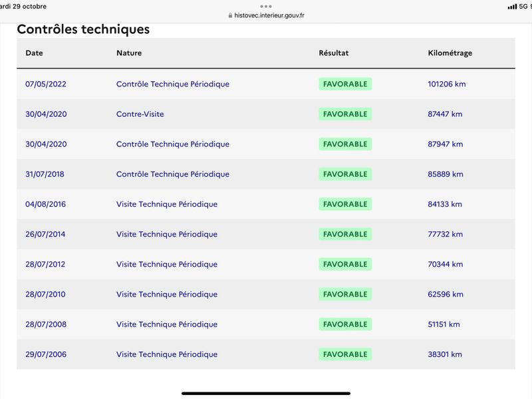Screen dimensions: 532x399
Task: Open the three-dot multitasking menu
Action: (266, 6)
